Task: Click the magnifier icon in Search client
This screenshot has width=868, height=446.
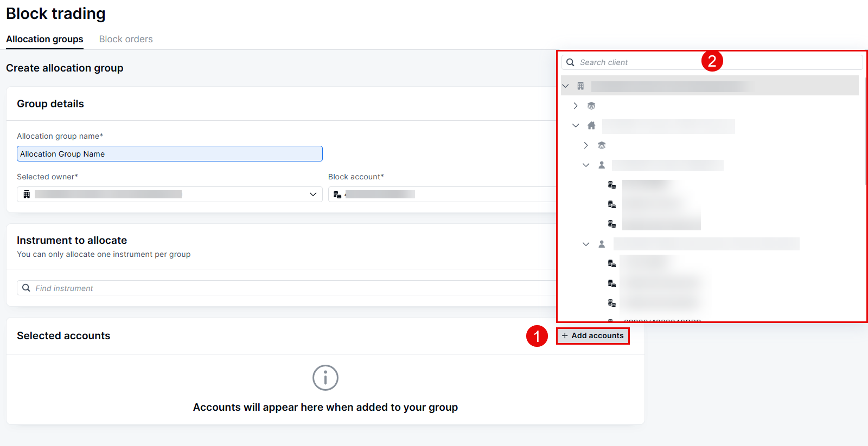Action: [570, 62]
